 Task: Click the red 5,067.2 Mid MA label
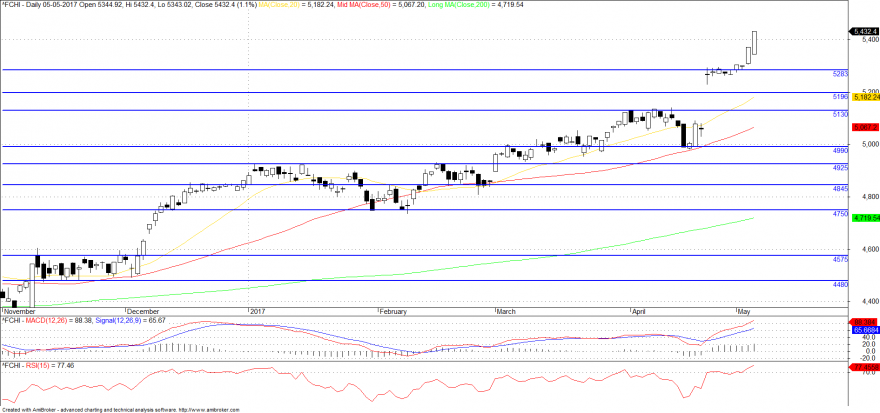[863, 127]
